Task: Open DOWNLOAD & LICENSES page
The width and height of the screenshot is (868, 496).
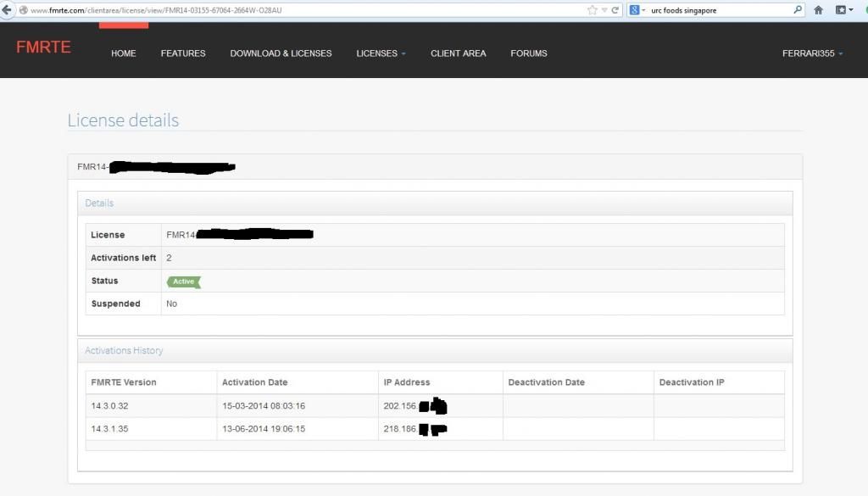Action: 281,53
